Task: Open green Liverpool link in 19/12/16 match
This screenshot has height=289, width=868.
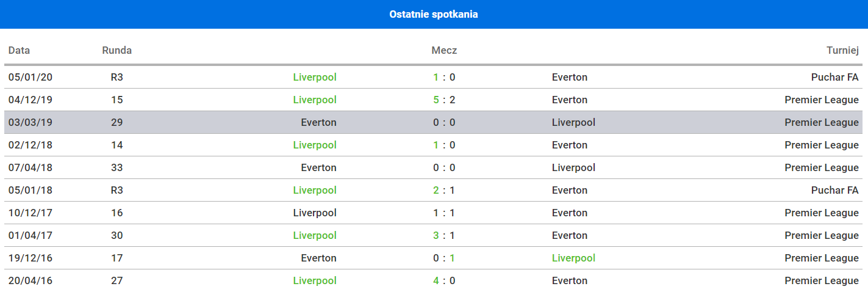Action: (x=573, y=258)
